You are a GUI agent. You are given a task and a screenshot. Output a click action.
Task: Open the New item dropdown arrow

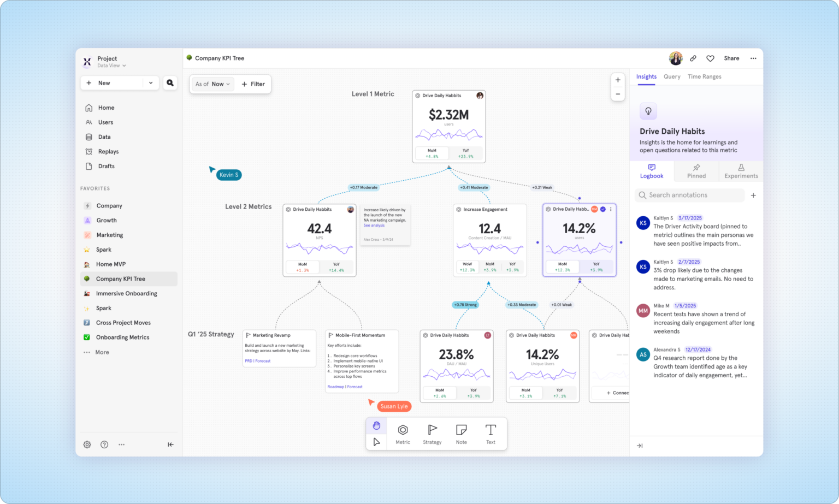[151, 82]
